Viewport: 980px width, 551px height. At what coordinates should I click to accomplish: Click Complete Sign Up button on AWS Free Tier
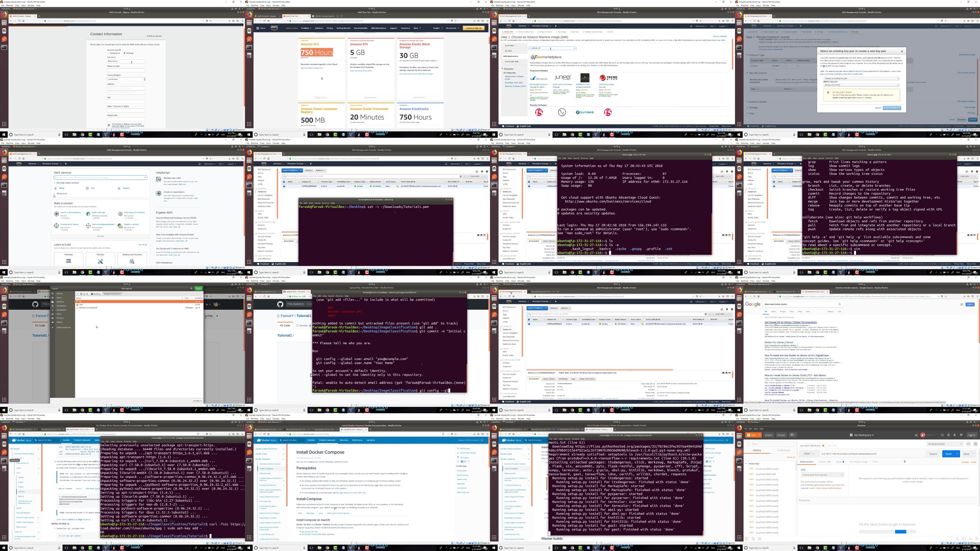click(474, 28)
